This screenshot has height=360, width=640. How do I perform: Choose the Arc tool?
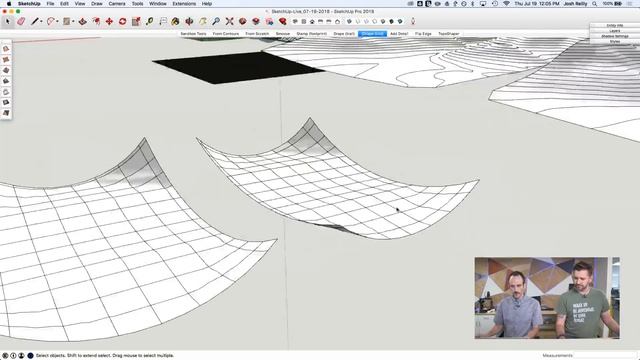(x=51, y=21)
